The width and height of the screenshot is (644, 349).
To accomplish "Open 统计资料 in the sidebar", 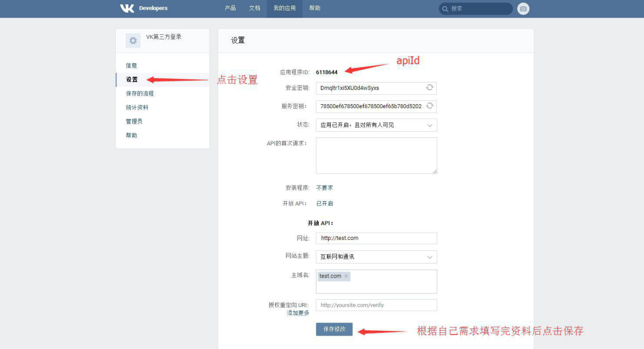I will [137, 107].
